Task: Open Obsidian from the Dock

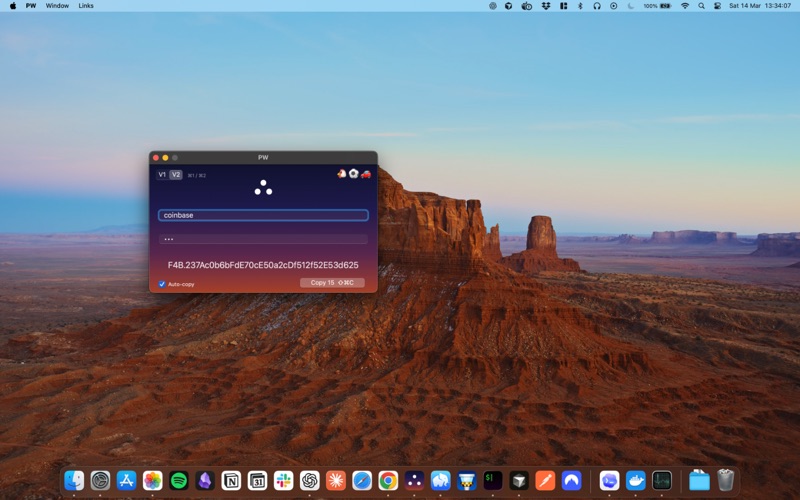Action: [205, 480]
